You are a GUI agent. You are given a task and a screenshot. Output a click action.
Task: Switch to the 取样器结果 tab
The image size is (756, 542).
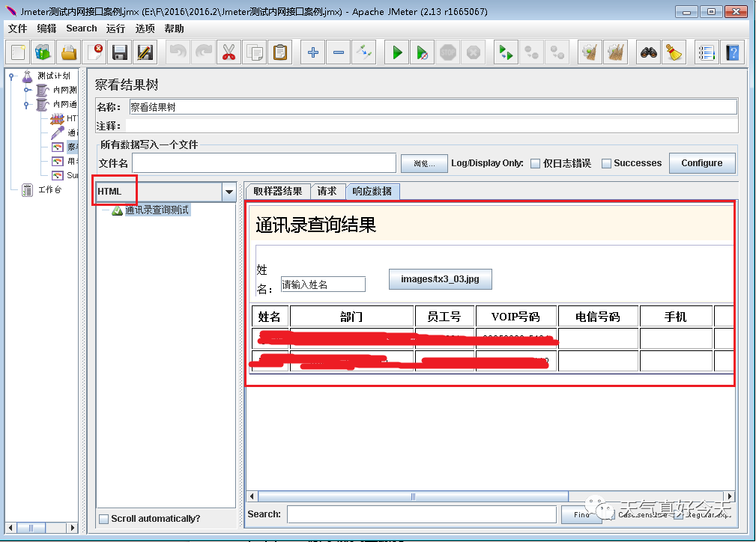278,191
